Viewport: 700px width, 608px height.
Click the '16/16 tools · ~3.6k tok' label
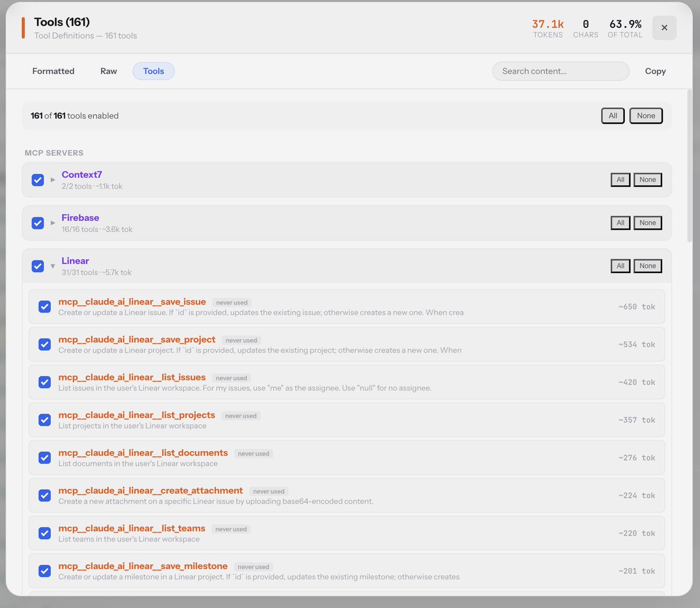[97, 229]
